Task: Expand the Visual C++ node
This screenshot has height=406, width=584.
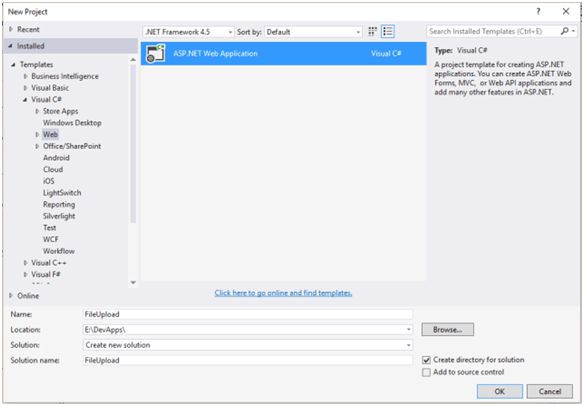Action: (x=25, y=263)
